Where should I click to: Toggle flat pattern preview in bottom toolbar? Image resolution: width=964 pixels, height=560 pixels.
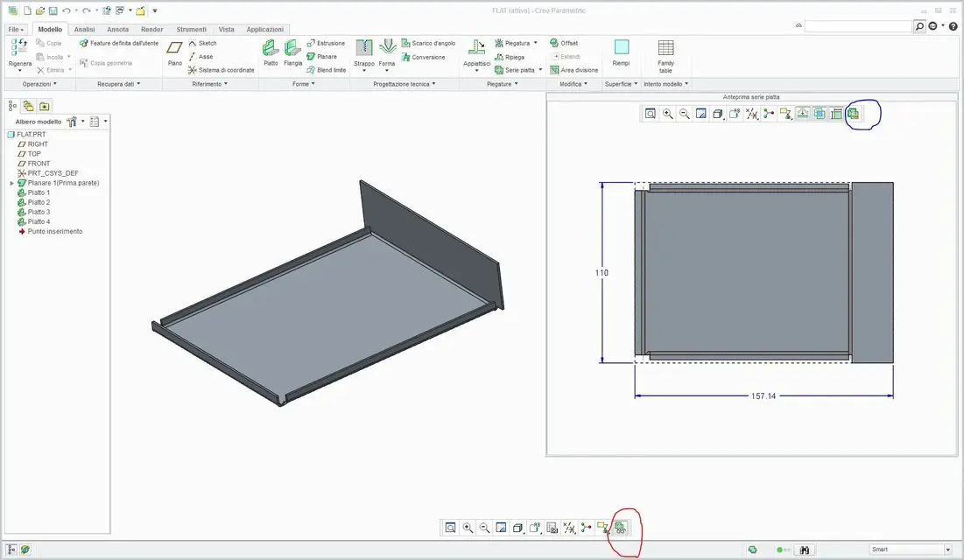point(620,528)
